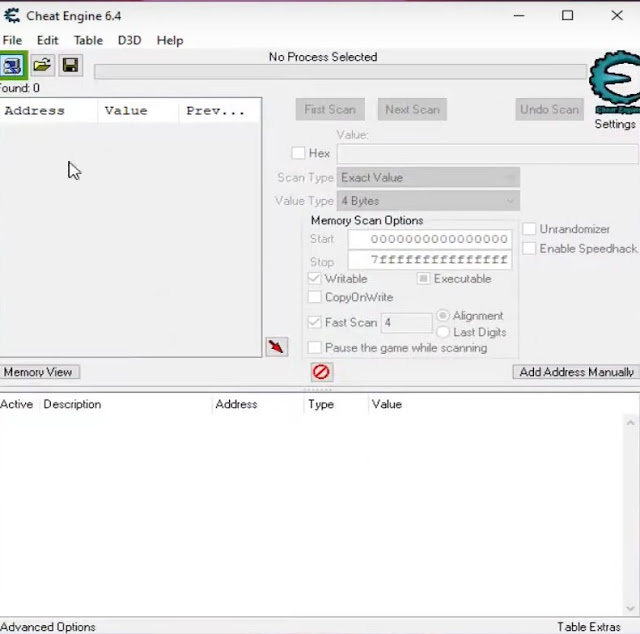This screenshot has width=640, height=634.
Task: Enable the Unrandomizer checkbox
Action: 529,229
